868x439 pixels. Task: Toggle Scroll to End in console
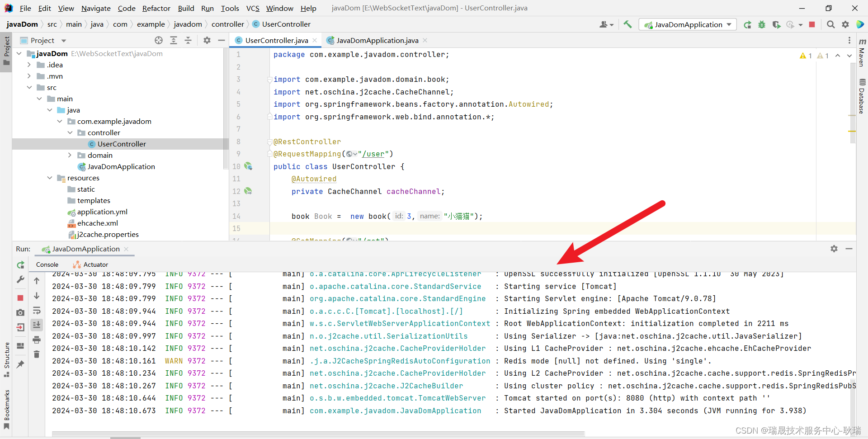tap(37, 325)
